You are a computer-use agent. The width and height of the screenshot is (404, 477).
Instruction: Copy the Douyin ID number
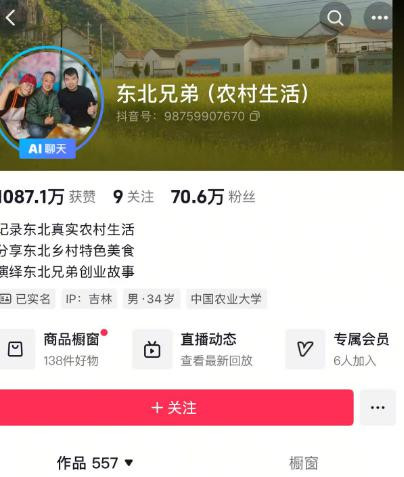(255, 116)
